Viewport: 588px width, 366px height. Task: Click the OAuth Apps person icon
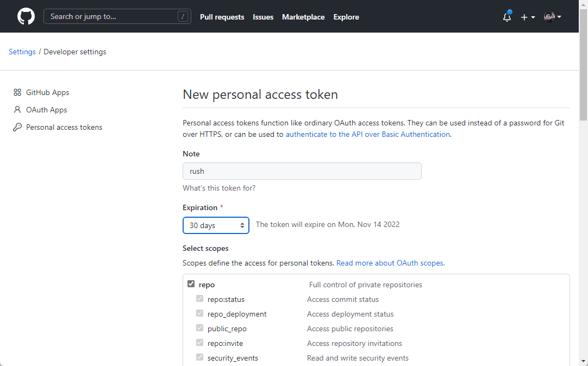tap(17, 109)
